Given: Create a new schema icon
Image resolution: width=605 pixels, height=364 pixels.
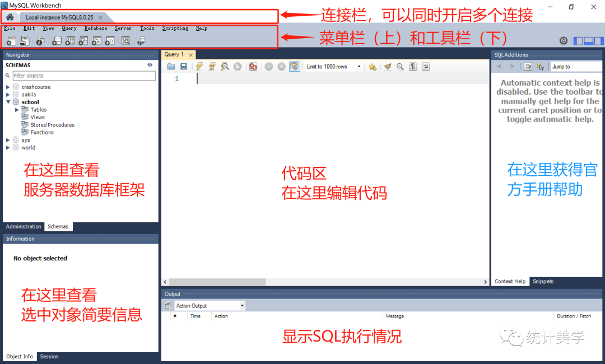Looking at the screenshot, I should coord(57,41).
